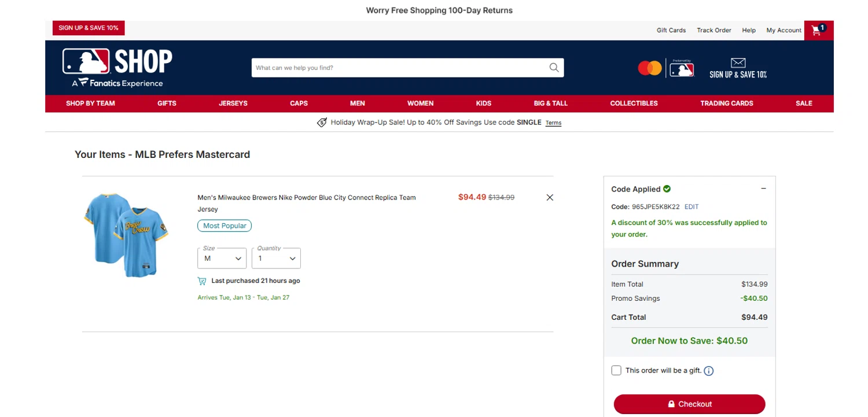
Task: Open the Help link
Action: (749, 30)
